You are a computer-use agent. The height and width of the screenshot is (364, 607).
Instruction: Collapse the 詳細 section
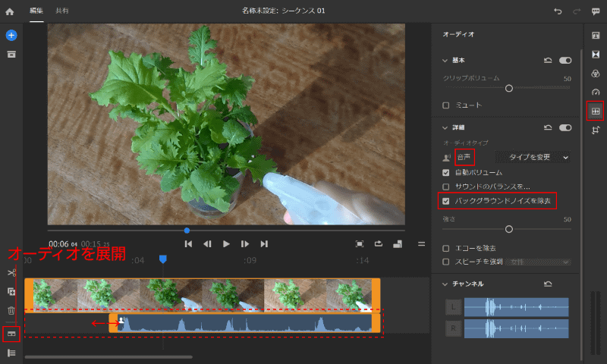pyautogui.click(x=445, y=127)
